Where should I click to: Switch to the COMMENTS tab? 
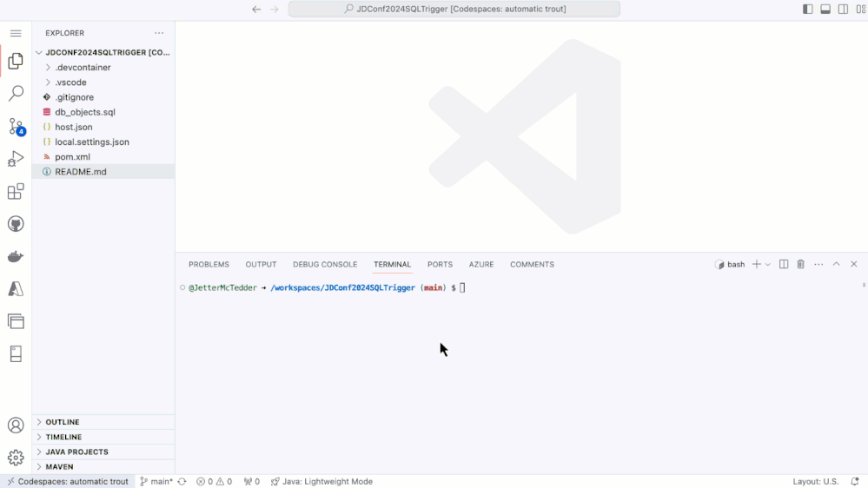[532, 265]
